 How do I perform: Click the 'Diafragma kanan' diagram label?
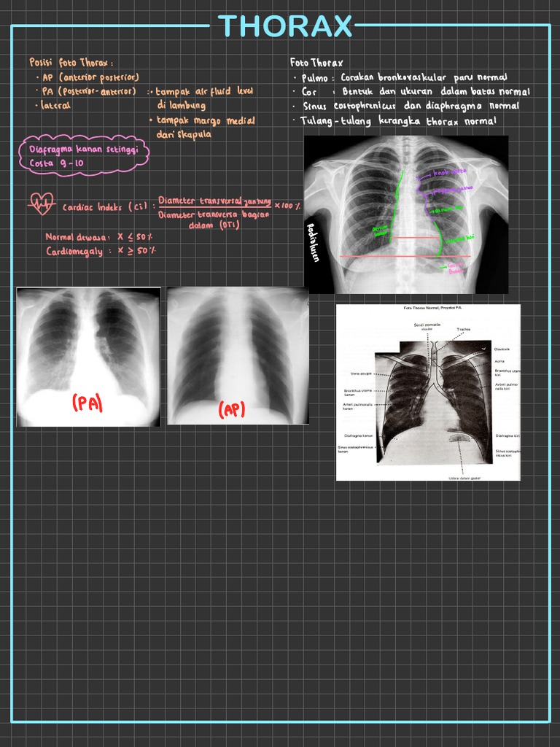tap(359, 436)
